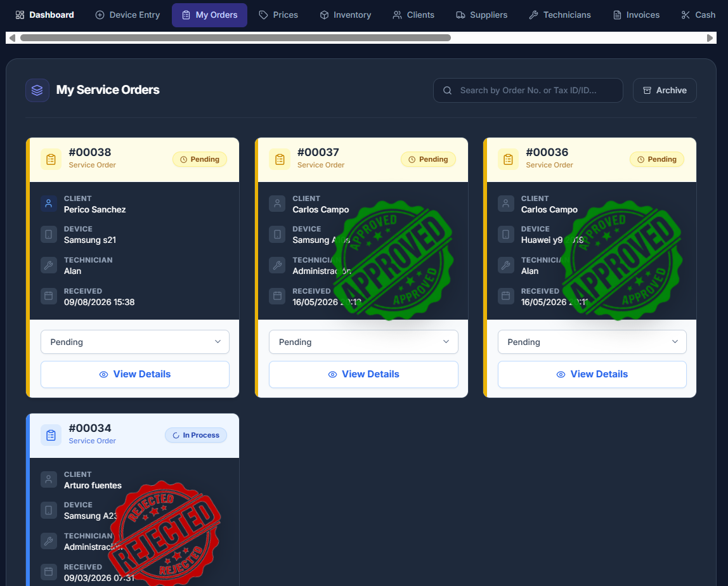The width and height of the screenshot is (728, 586).
Task: Click Pending badge on order #00038
Action: (200, 159)
